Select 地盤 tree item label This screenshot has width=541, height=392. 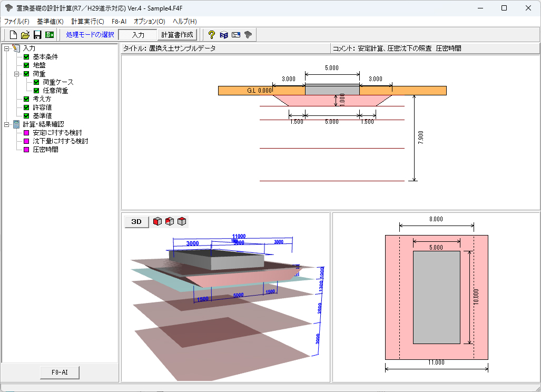click(39, 65)
